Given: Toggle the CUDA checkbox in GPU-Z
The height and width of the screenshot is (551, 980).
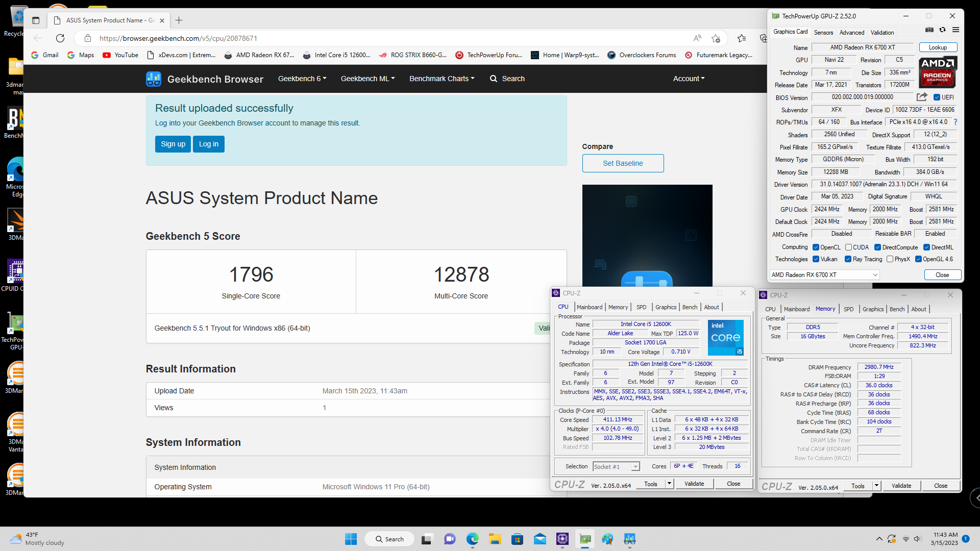Looking at the screenshot, I should click(848, 247).
